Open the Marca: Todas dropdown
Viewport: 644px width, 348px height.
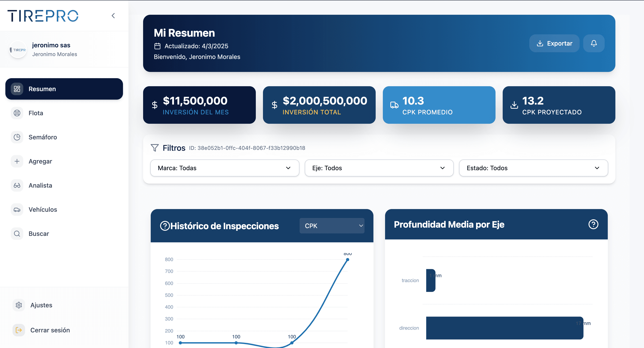(x=225, y=168)
